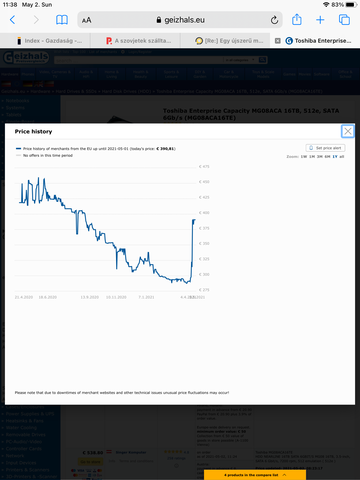Click the No offers in this time period legend
Image resolution: width=360 pixels, height=480 pixels.
coord(44,155)
